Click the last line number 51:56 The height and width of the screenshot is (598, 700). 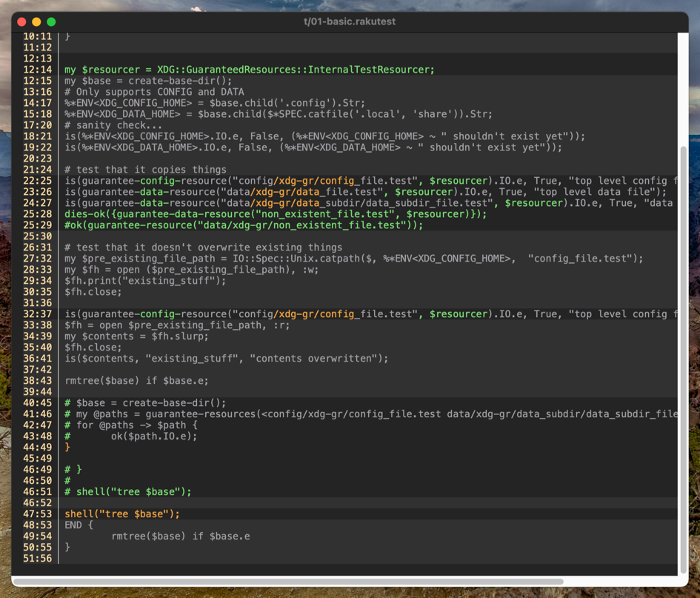(37, 558)
